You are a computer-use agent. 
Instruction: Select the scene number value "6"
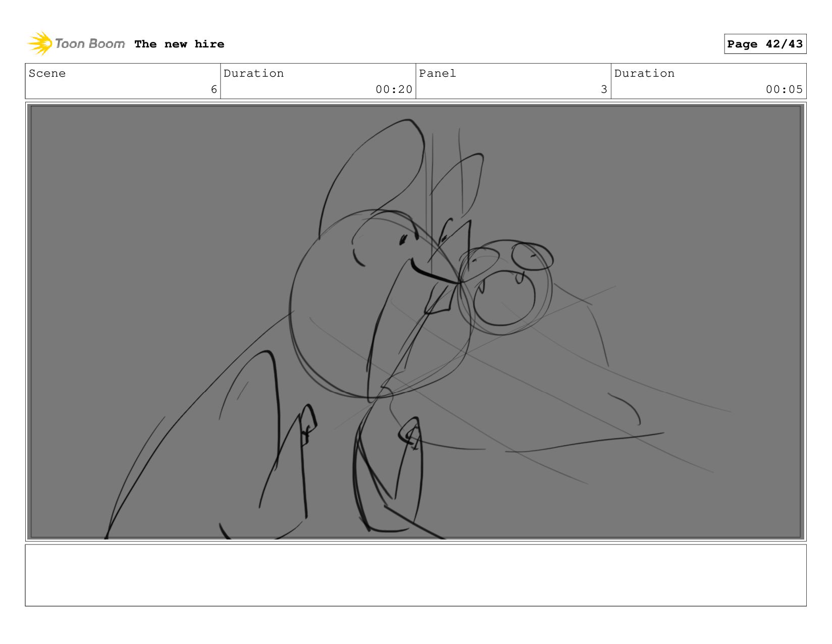point(214,89)
